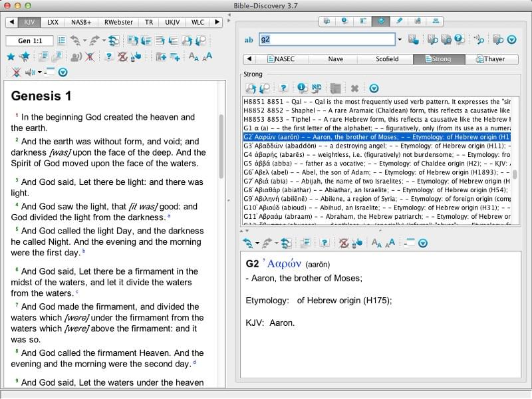Open the Scofield dictionary tab
This screenshot has height=399, width=532.
pyautogui.click(x=387, y=59)
